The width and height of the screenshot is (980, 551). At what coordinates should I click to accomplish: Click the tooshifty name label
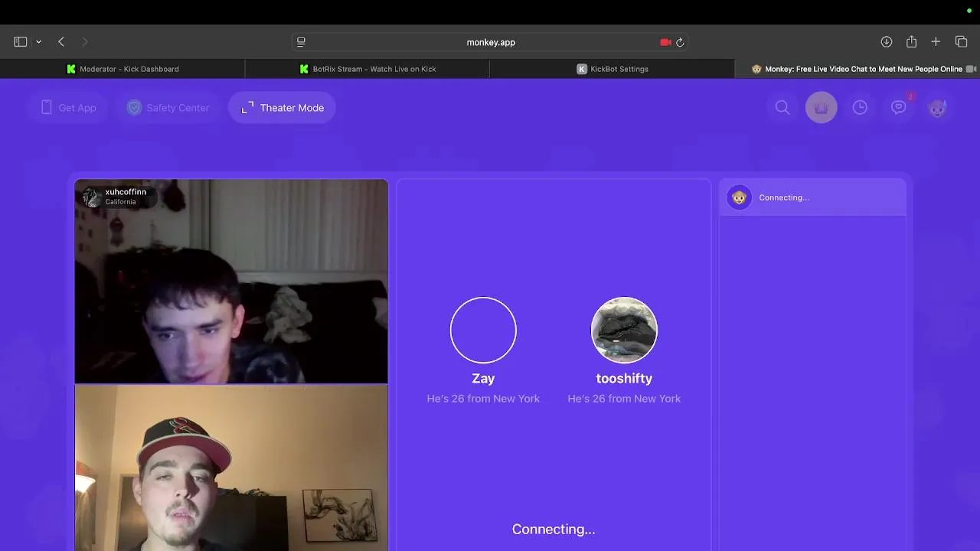tap(624, 378)
